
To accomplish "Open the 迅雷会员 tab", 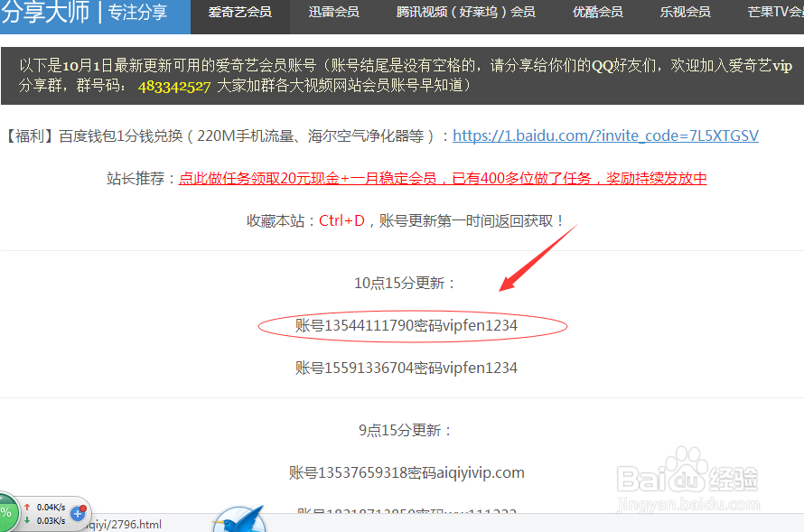I will point(334,13).
